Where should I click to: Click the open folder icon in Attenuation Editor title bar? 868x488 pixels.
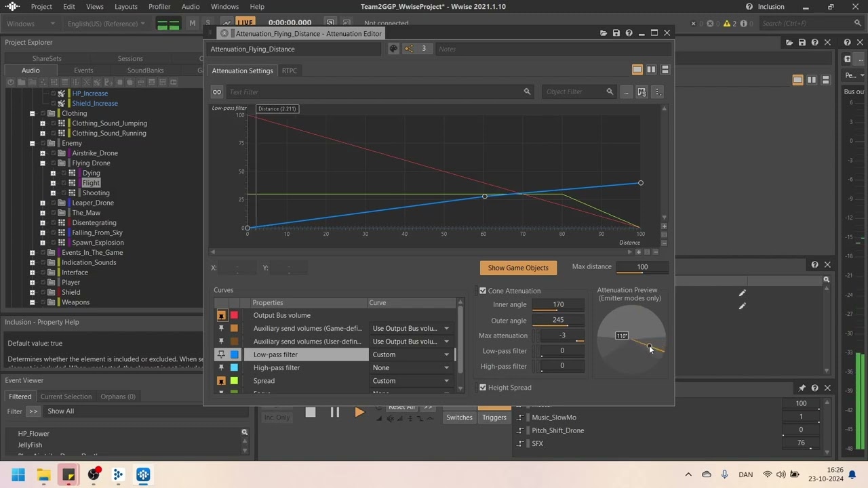pyautogui.click(x=604, y=33)
